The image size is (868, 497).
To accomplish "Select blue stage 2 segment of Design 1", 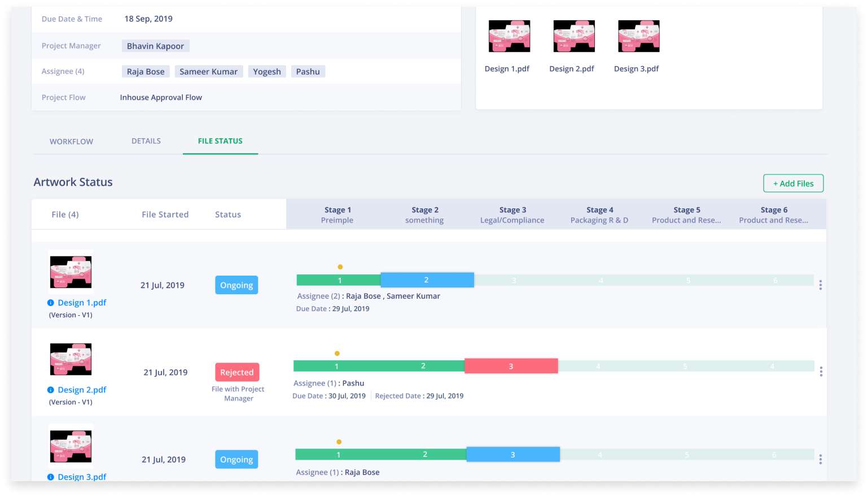I will pyautogui.click(x=427, y=280).
